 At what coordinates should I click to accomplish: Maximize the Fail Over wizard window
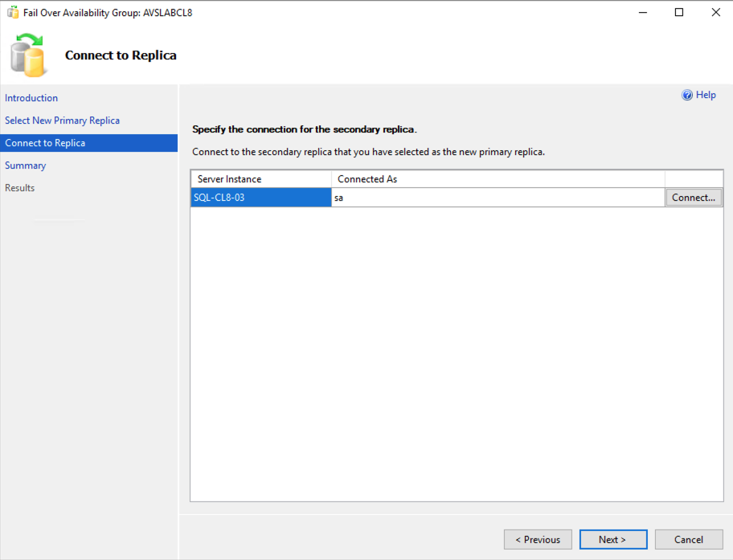click(679, 13)
